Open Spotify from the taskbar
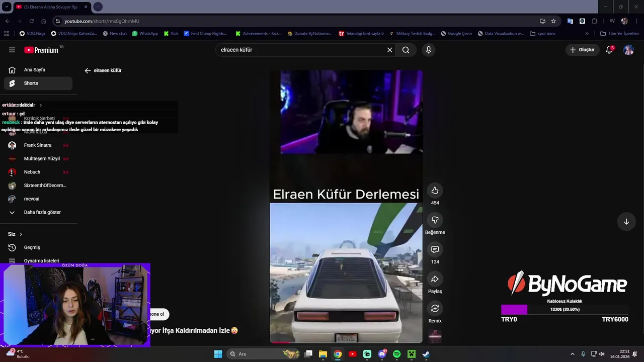This screenshot has height=362, width=644. pyautogui.click(x=396, y=354)
